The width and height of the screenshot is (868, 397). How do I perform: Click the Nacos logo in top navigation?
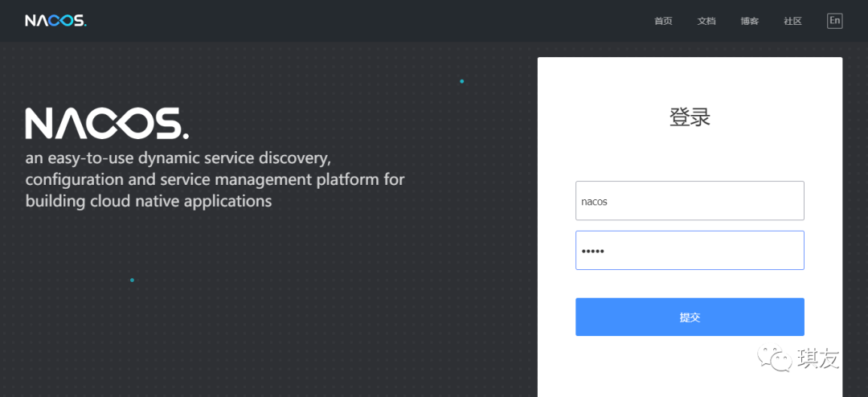click(55, 21)
